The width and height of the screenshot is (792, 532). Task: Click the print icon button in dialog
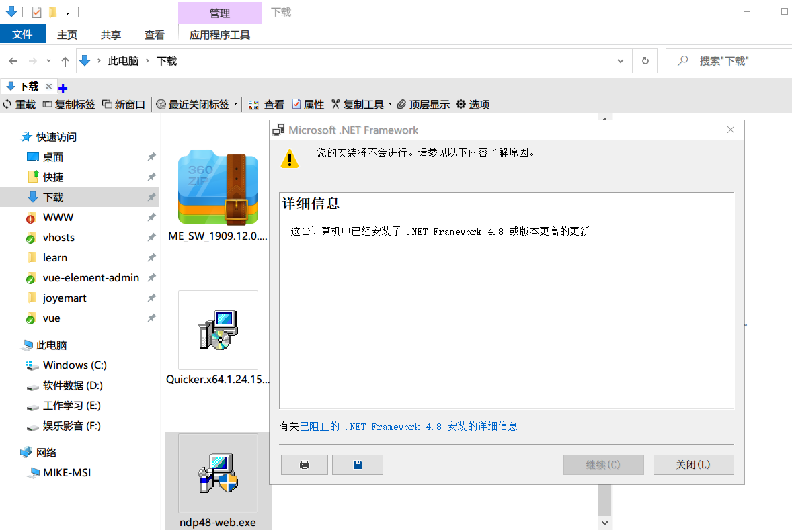(x=305, y=464)
